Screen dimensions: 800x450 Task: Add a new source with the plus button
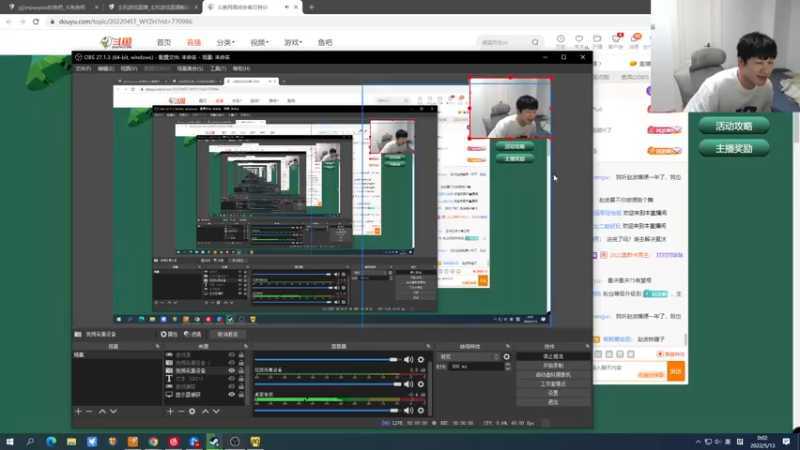click(x=170, y=411)
